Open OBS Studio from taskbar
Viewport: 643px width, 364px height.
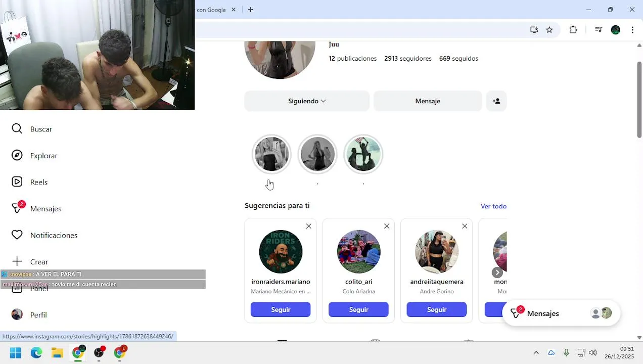99,353
